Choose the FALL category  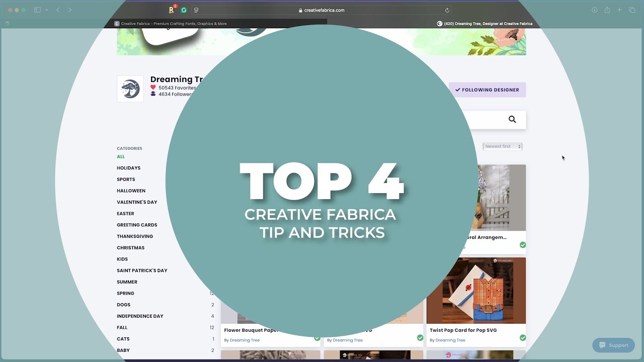click(x=122, y=327)
